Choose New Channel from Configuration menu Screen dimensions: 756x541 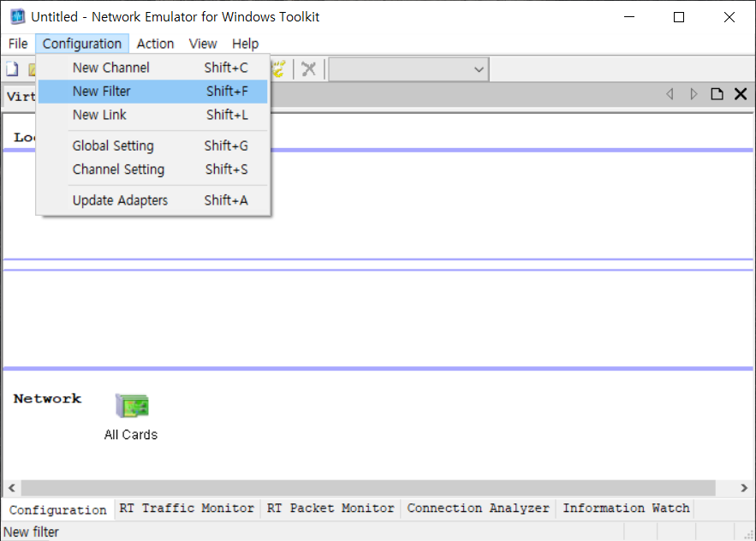coord(153,68)
